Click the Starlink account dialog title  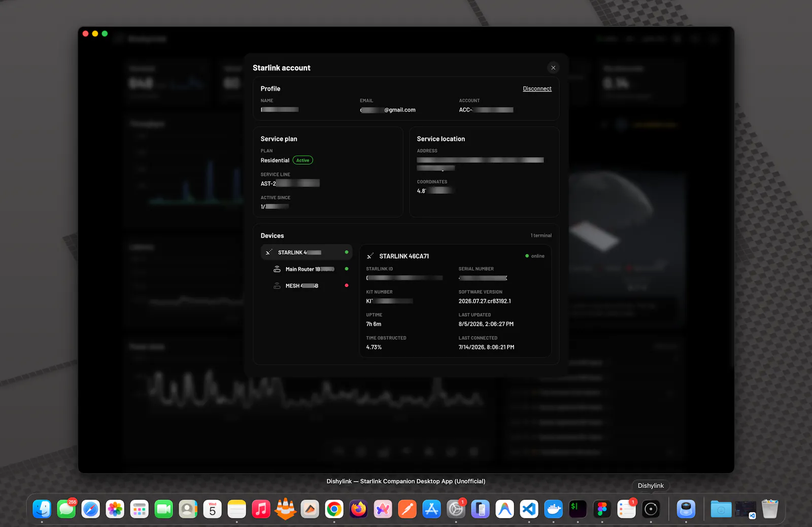click(x=282, y=68)
